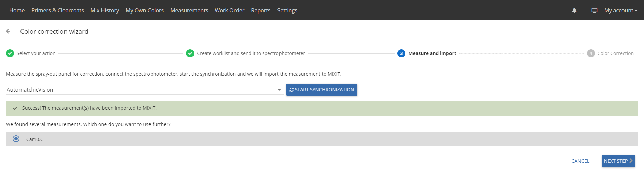Click the Car10.C measurement label
644x176 pixels.
tap(35, 139)
